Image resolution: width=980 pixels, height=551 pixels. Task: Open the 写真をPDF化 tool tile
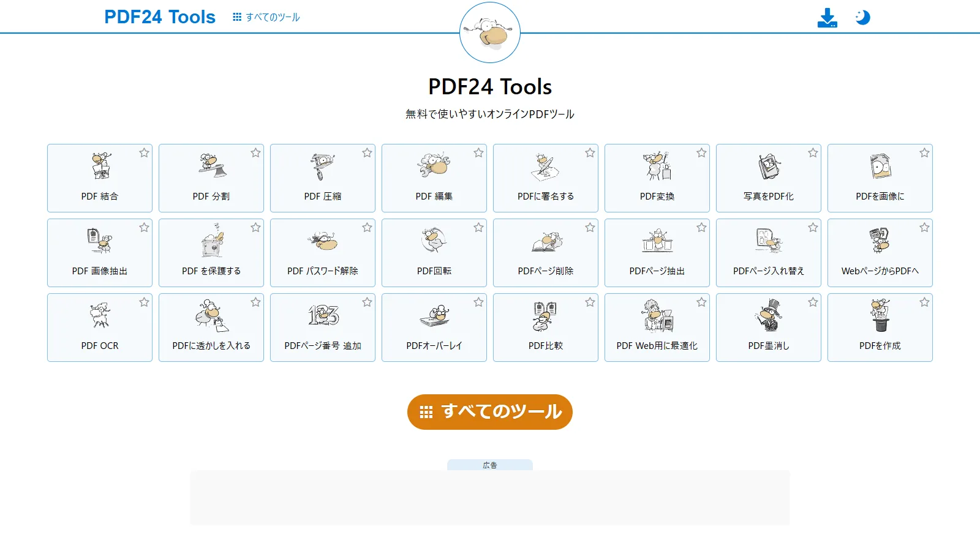[769, 178]
